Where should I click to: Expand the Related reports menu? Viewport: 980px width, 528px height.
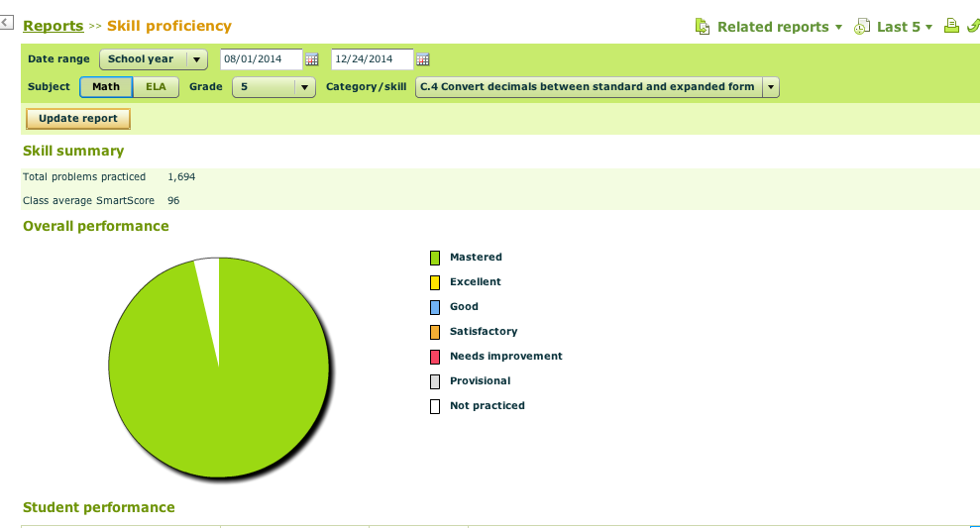780,27
